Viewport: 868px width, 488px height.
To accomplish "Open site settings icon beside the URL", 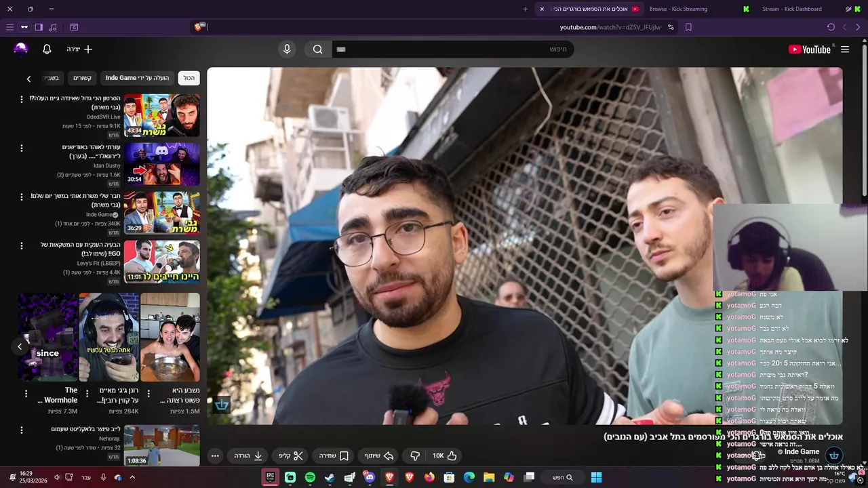I will pyautogui.click(x=671, y=27).
